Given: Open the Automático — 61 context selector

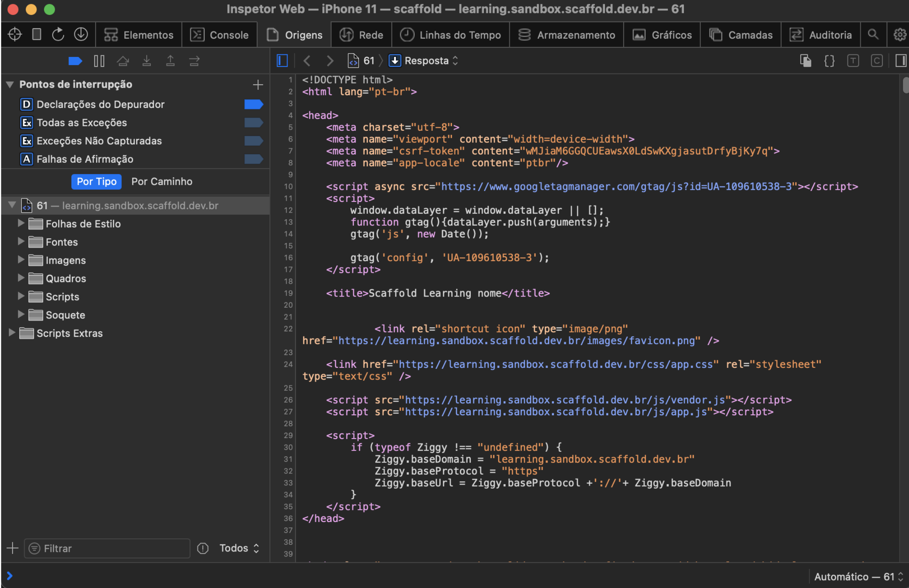Looking at the screenshot, I should pyautogui.click(x=858, y=576).
